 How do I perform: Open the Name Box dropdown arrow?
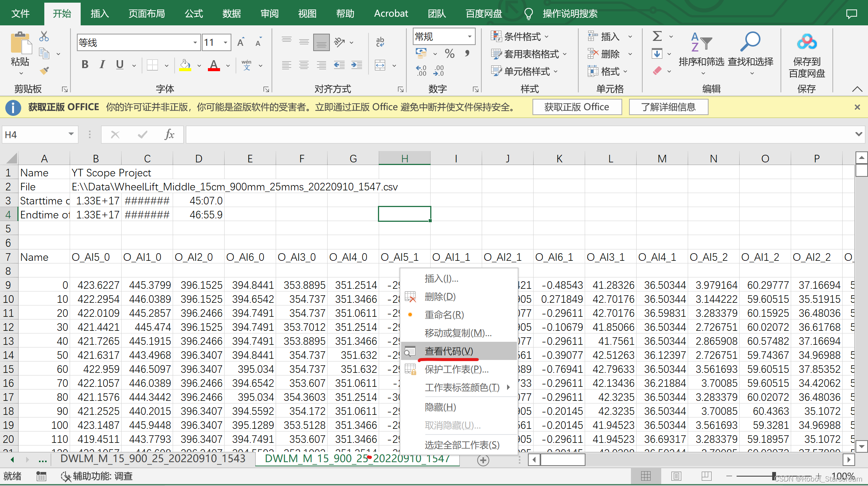[71, 134]
